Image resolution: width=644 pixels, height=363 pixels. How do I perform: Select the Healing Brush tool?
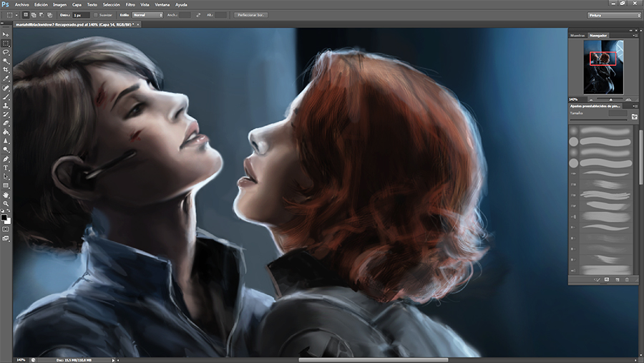click(6, 88)
